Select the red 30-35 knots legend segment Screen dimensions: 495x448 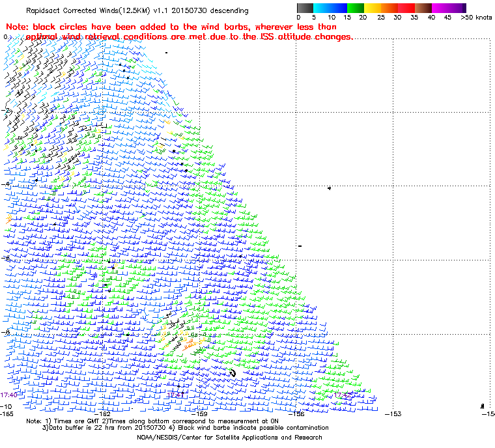click(x=406, y=8)
